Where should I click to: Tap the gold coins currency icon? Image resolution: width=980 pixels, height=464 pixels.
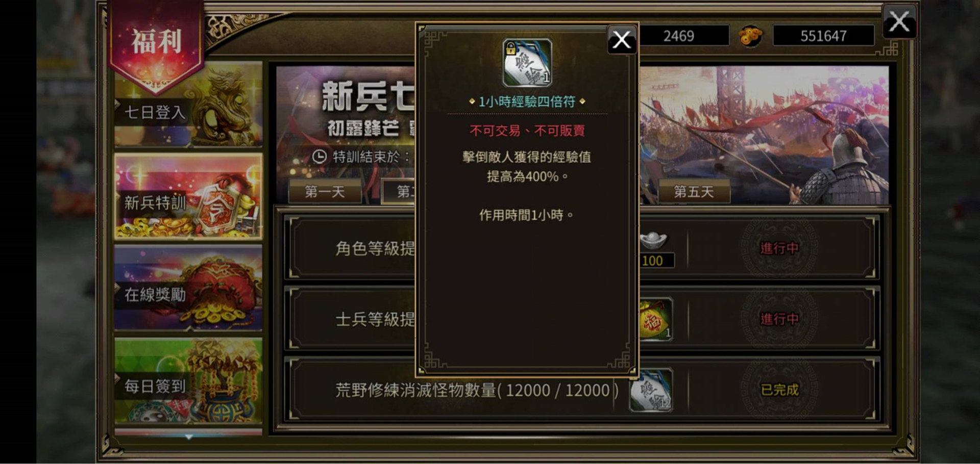[751, 36]
